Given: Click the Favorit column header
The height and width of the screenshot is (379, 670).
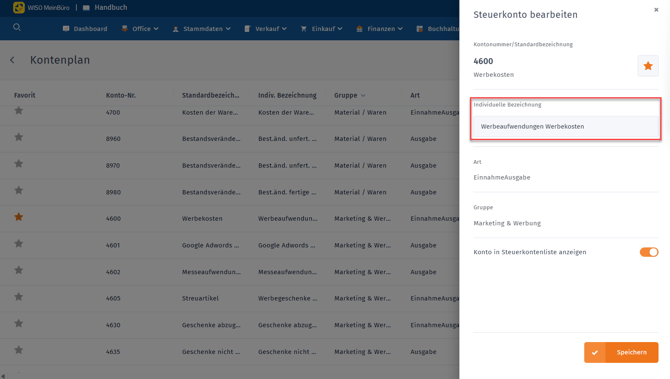Looking at the screenshot, I should 24,95.
